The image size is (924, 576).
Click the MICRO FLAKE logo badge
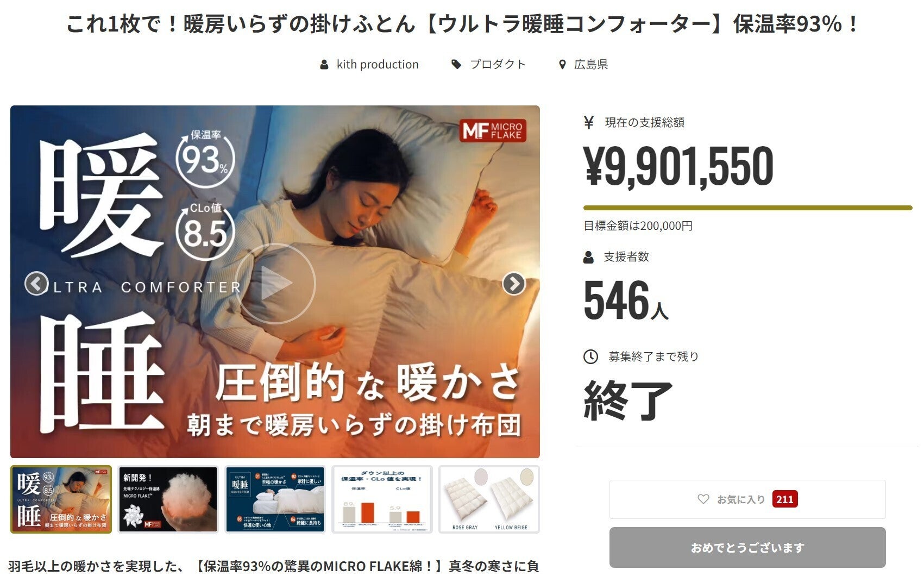click(x=493, y=130)
